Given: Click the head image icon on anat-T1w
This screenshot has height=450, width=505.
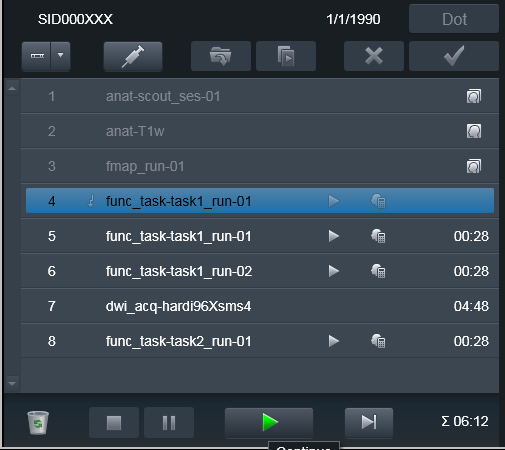Looking at the screenshot, I should click(474, 131).
